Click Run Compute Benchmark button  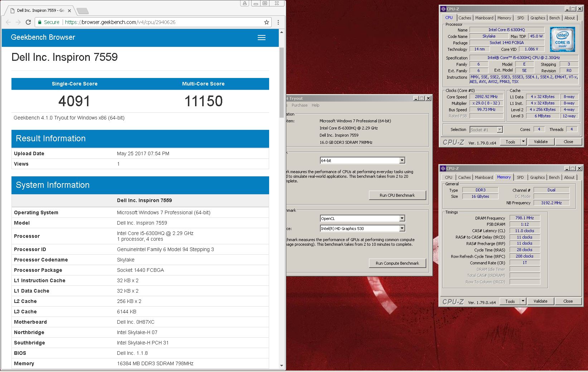[x=397, y=263]
